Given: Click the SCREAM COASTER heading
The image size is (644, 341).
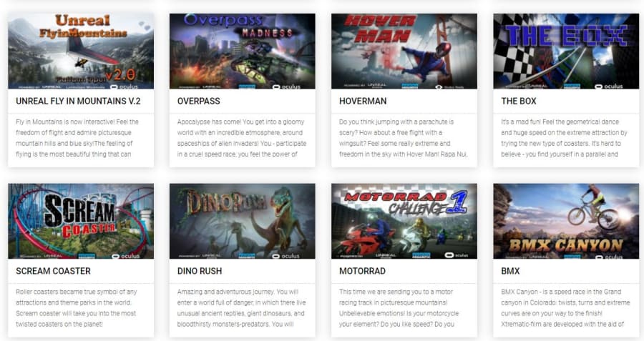Looking at the screenshot, I should [x=54, y=271].
